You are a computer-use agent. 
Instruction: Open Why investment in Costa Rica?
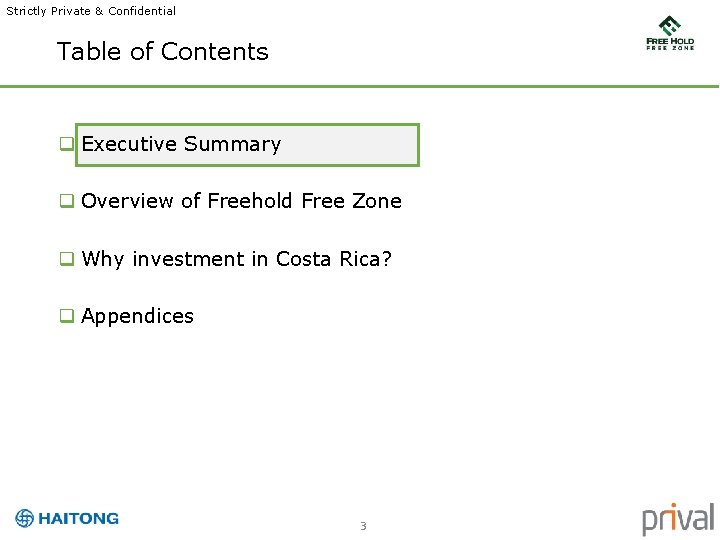236,259
